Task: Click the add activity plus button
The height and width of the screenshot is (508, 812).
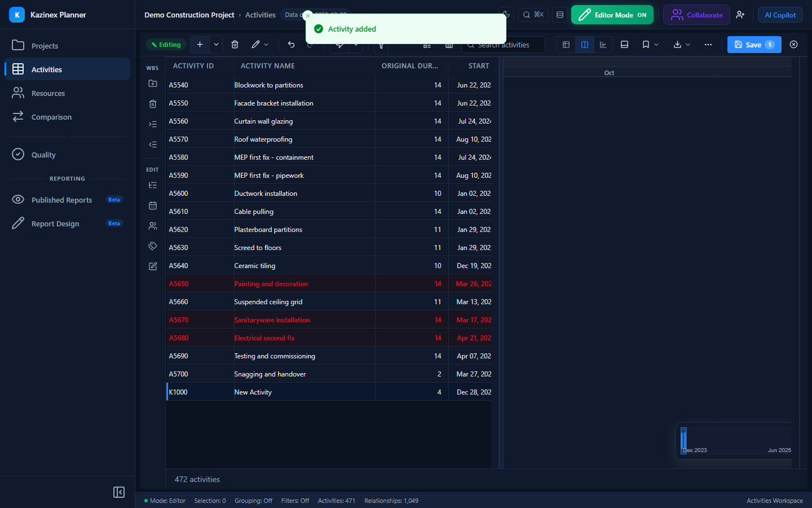Action: (x=200, y=45)
